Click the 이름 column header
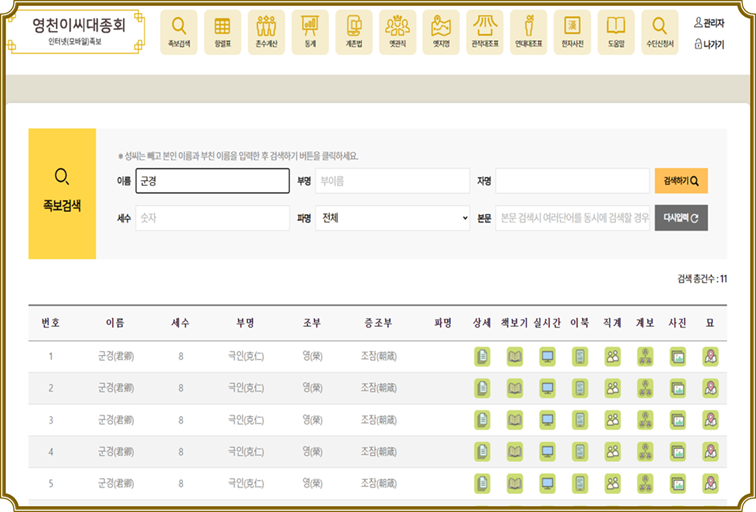This screenshot has height=512, width=756. coord(115,323)
